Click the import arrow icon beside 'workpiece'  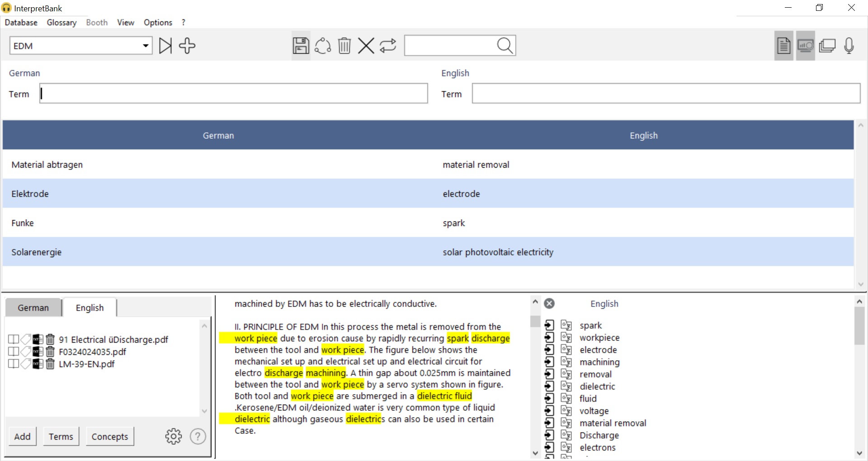point(549,338)
